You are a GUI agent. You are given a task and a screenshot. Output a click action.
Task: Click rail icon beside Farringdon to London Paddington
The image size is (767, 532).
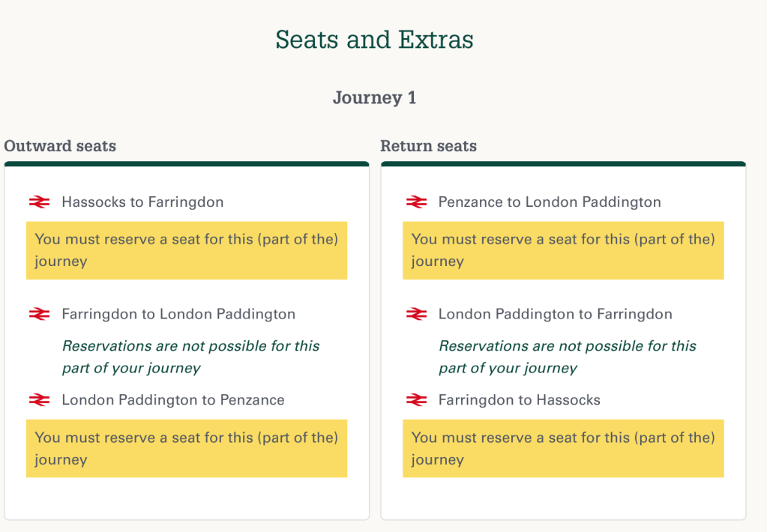(x=39, y=315)
